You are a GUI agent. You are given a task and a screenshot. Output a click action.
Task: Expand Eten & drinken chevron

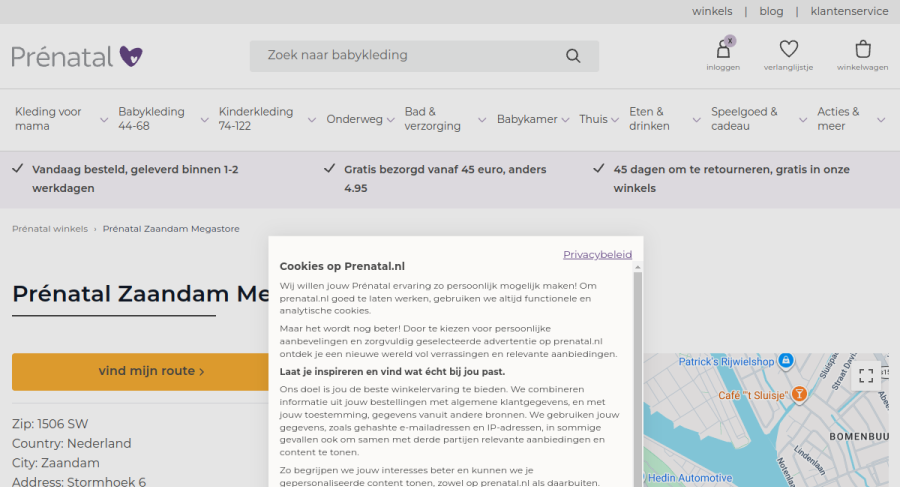tap(696, 120)
